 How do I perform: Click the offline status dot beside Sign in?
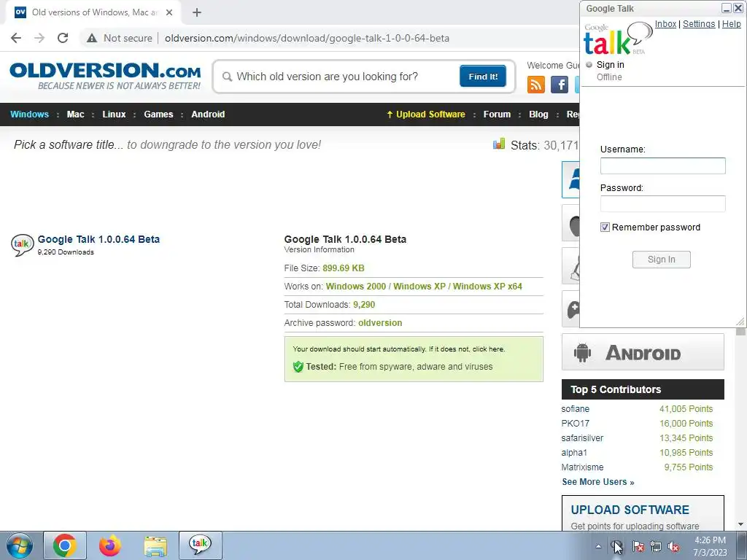click(x=589, y=65)
